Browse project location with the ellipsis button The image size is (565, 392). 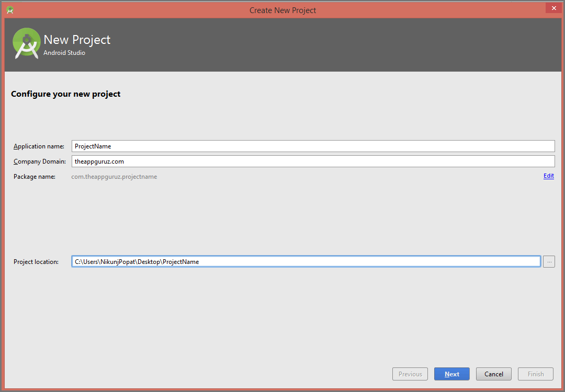549,262
